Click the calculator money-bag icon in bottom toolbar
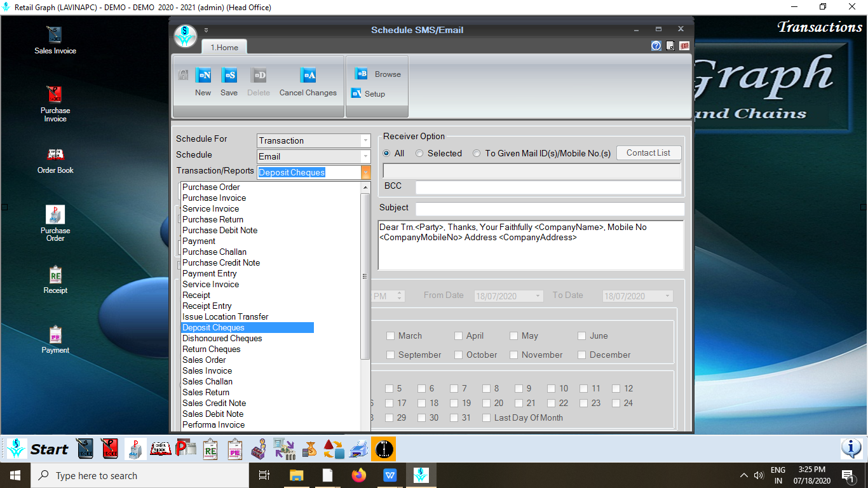Image resolution: width=868 pixels, height=488 pixels. pyautogui.click(x=309, y=449)
